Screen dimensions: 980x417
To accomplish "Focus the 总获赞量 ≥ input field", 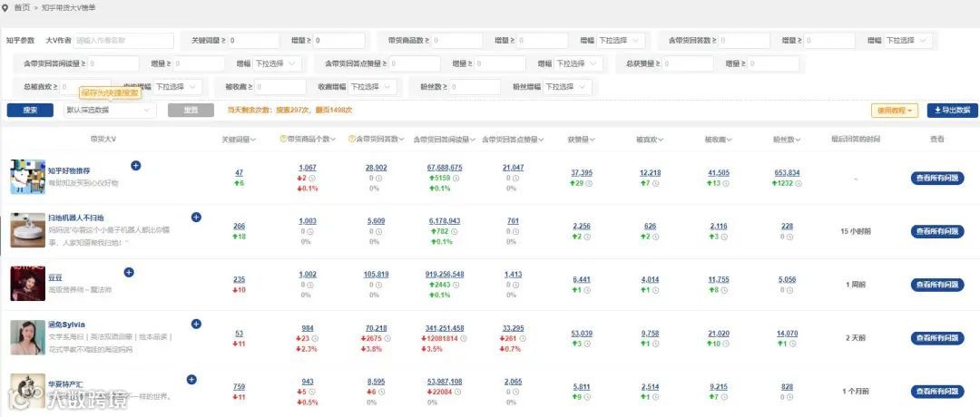I will click(x=688, y=63).
